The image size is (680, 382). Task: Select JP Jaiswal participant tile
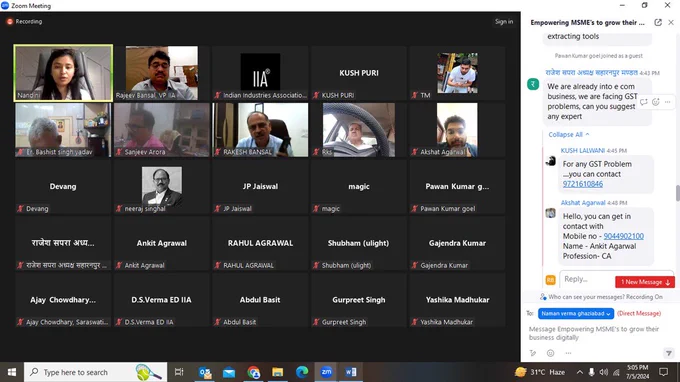(x=260, y=186)
